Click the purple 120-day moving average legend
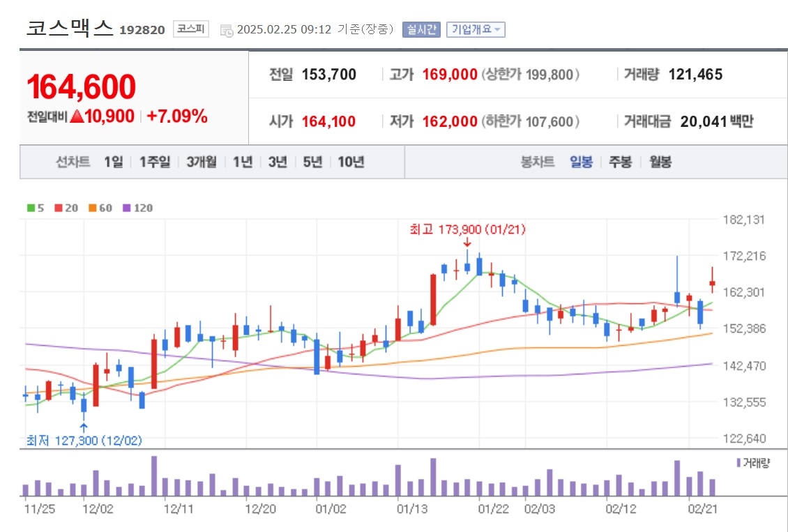Image resolution: width=788 pixels, height=532 pixels. (137, 208)
